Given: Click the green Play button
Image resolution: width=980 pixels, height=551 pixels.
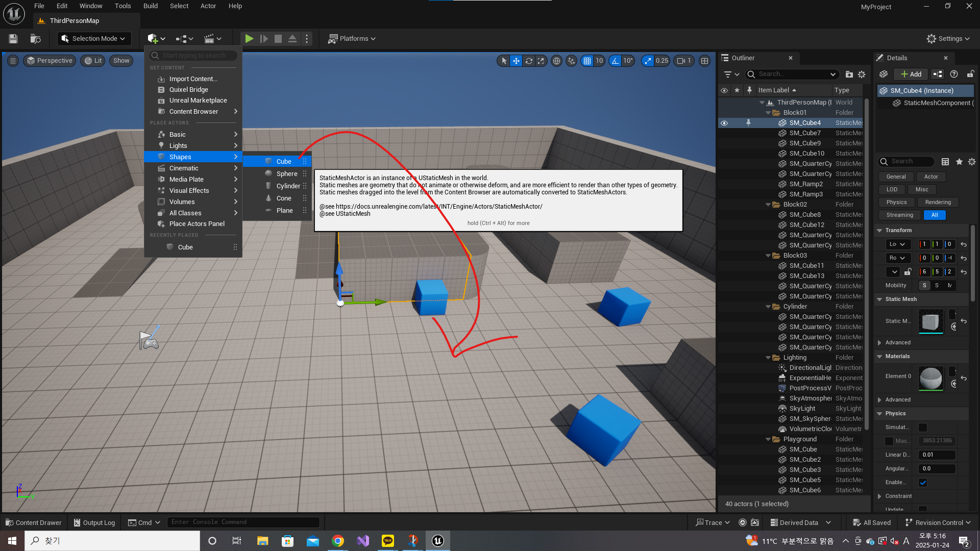Looking at the screenshot, I should [249, 39].
